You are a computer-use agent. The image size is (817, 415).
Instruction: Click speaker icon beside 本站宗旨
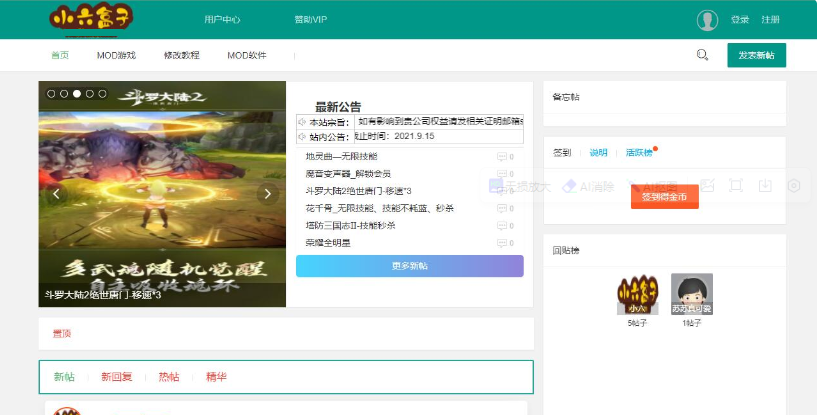pos(302,123)
